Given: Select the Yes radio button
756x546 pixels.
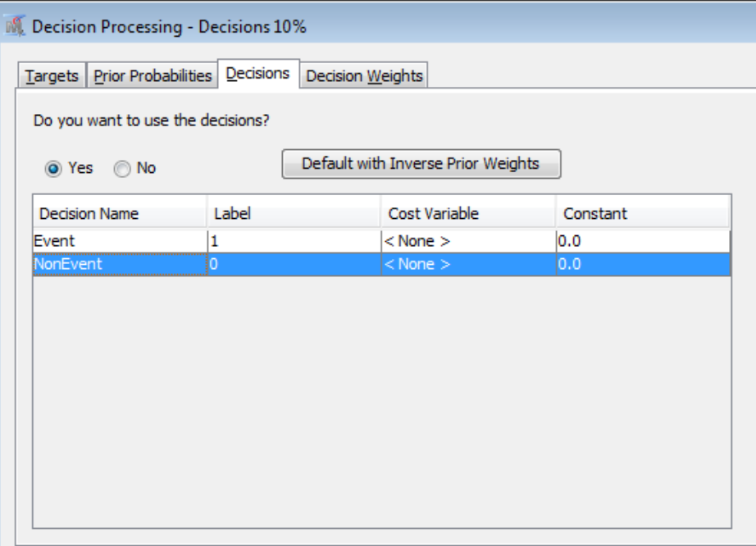Looking at the screenshot, I should 54,169.
